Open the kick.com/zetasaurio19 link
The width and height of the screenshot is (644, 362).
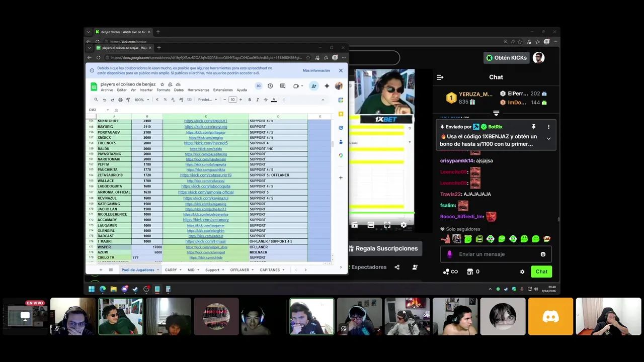pyautogui.click(x=206, y=175)
